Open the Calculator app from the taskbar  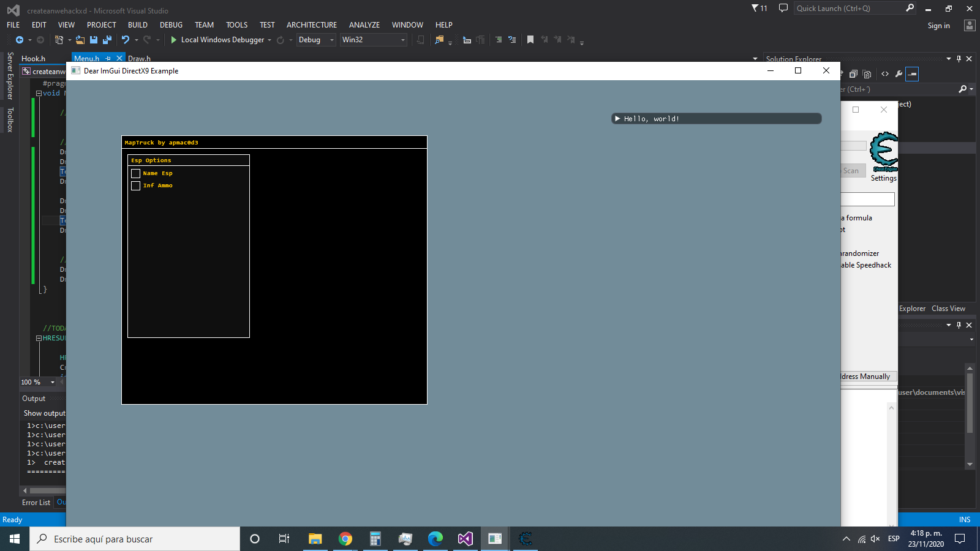(375, 539)
